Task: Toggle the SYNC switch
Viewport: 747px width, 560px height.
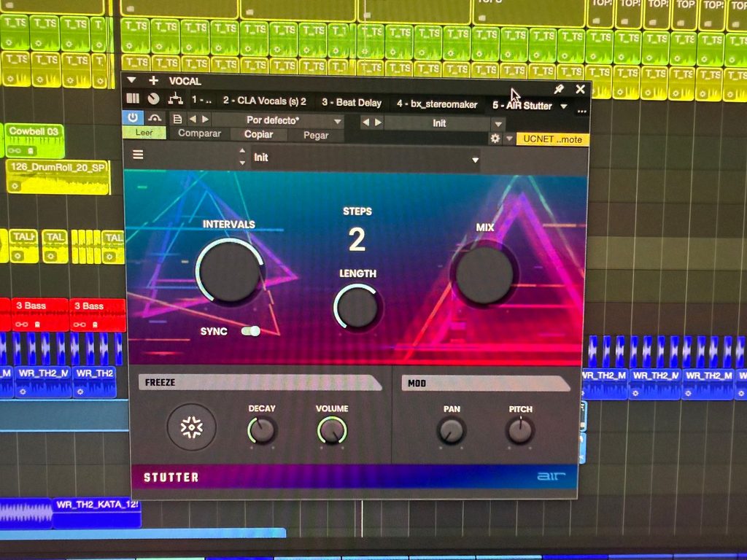Action: click(251, 331)
